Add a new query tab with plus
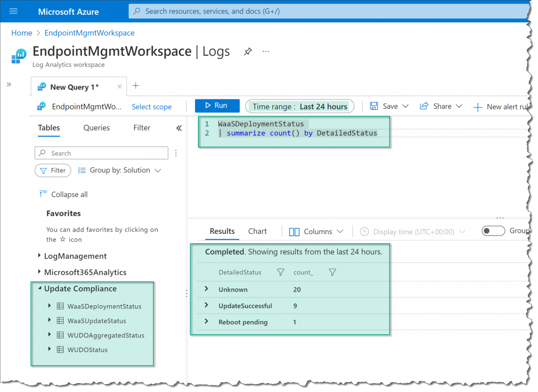Viewport: 538px width, 392px height. [x=136, y=86]
